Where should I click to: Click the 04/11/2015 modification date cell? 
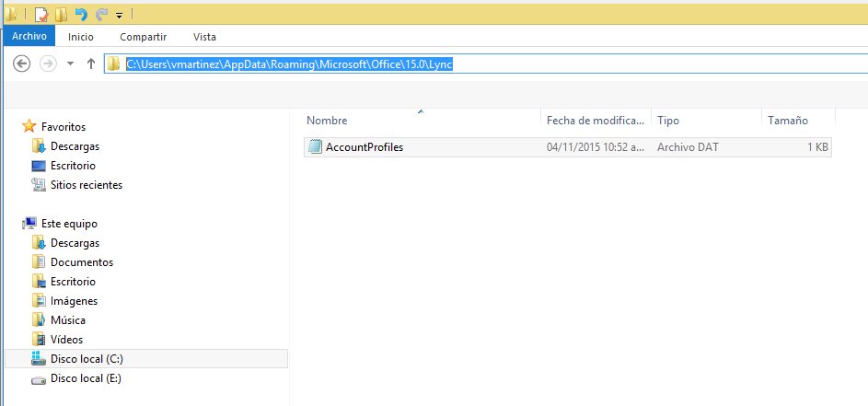[595, 147]
